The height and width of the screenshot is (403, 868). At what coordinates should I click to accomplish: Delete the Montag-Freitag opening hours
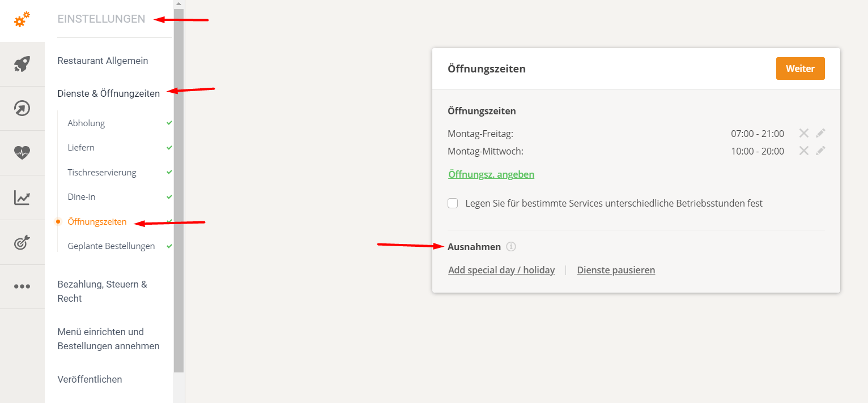pyautogui.click(x=803, y=134)
